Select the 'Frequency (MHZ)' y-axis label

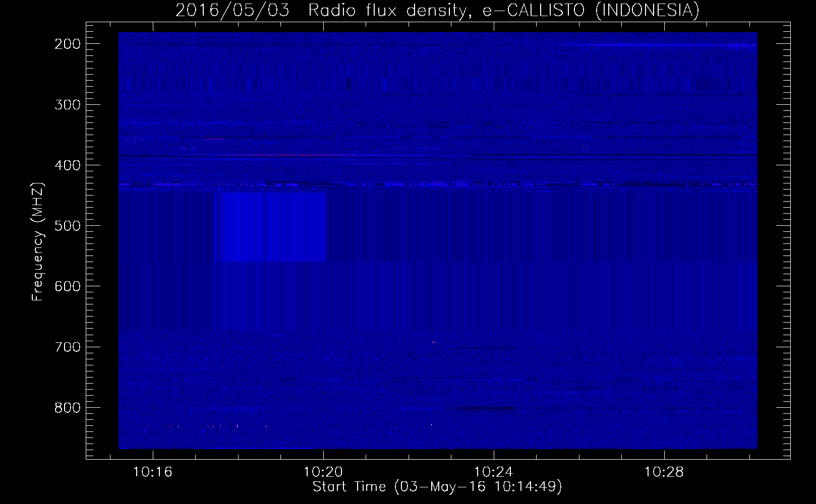(38, 242)
